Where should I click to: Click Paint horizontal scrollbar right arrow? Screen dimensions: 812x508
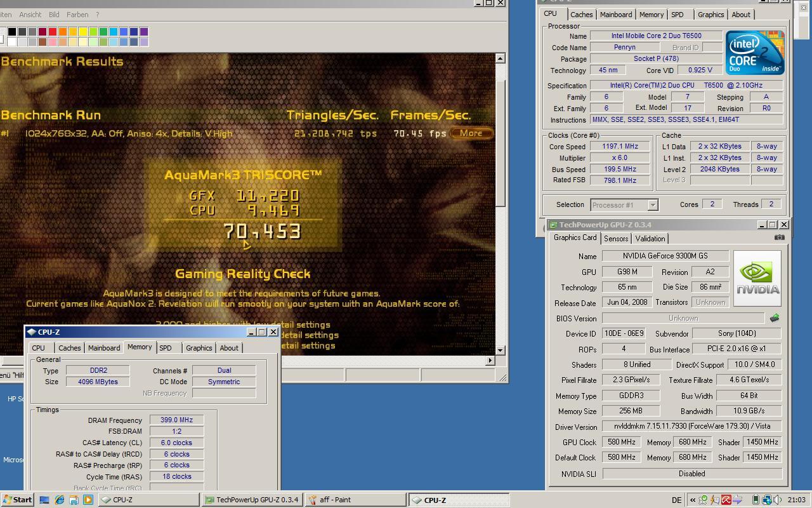(x=489, y=361)
